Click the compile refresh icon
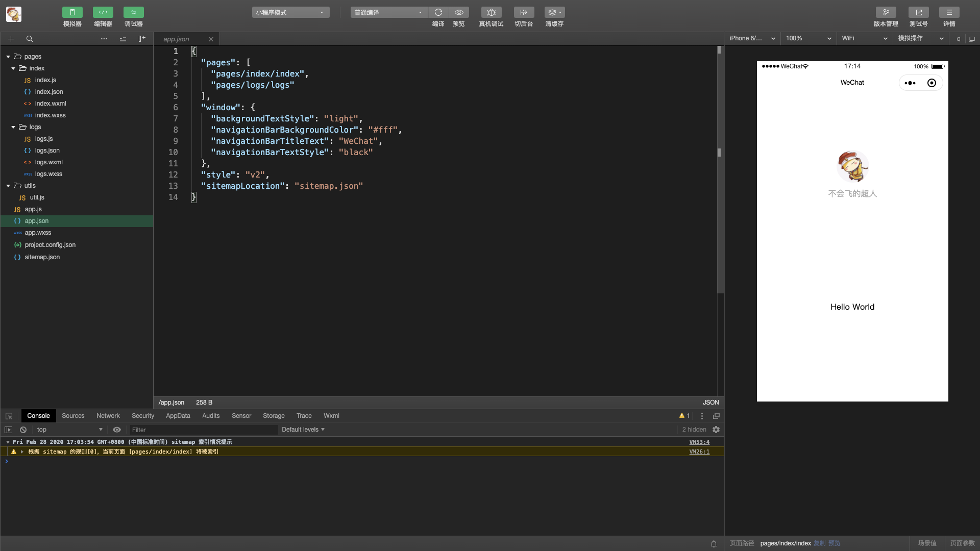This screenshot has width=980, height=551. tap(438, 12)
